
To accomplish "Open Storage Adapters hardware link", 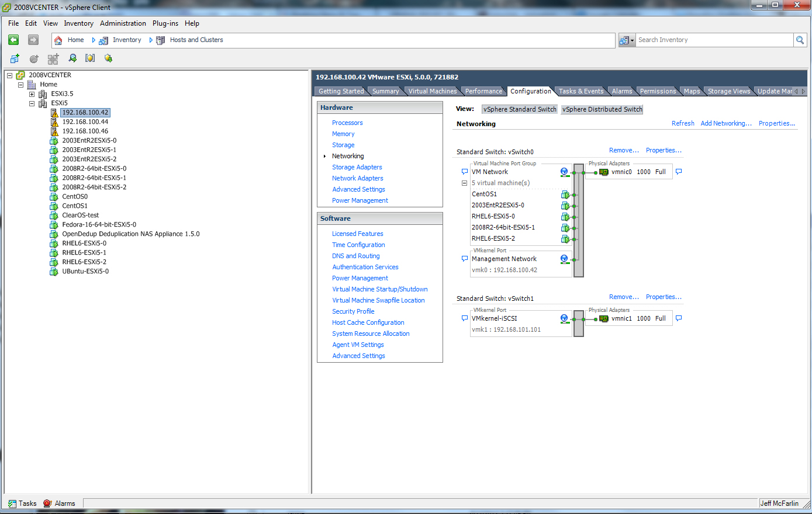I will (x=357, y=167).
